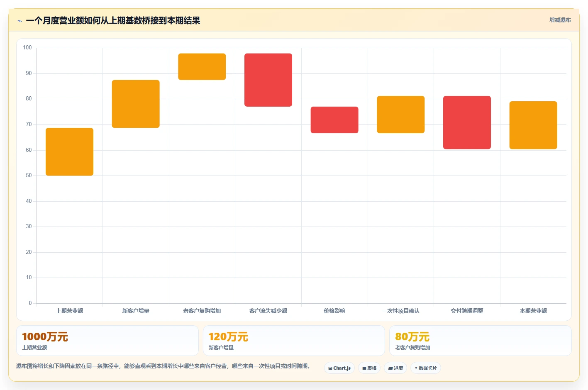Select the orange 本期营业额 bar
Image resolution: width=588 pixels, height=390 pixels.
click(x=533, y=125)
